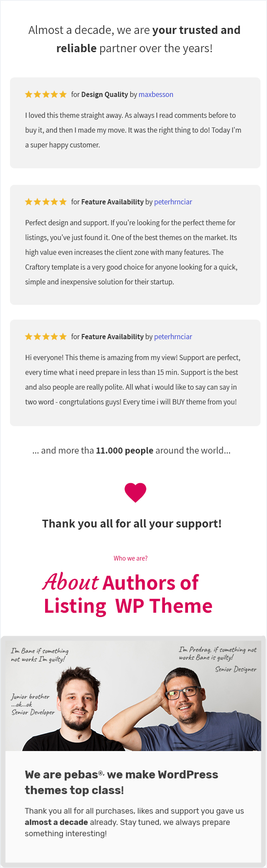Click the 'We are pebas' heading
The height and width of the screenshot is (868, 267).
pos(122,782)
